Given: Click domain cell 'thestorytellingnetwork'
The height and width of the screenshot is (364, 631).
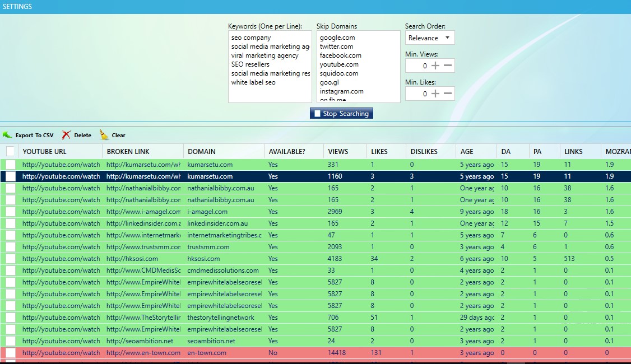Looking at the screenshot, I should click(x=221, y=318).
